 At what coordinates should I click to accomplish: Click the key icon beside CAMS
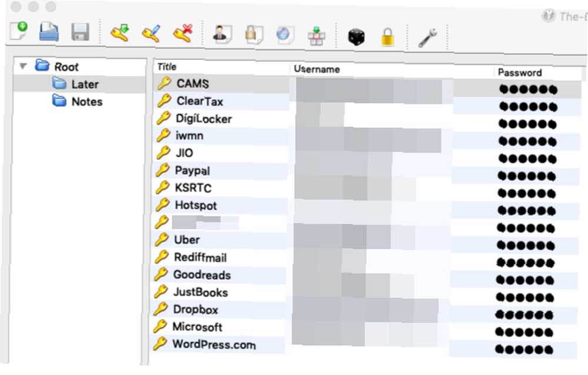coord(164,83)
